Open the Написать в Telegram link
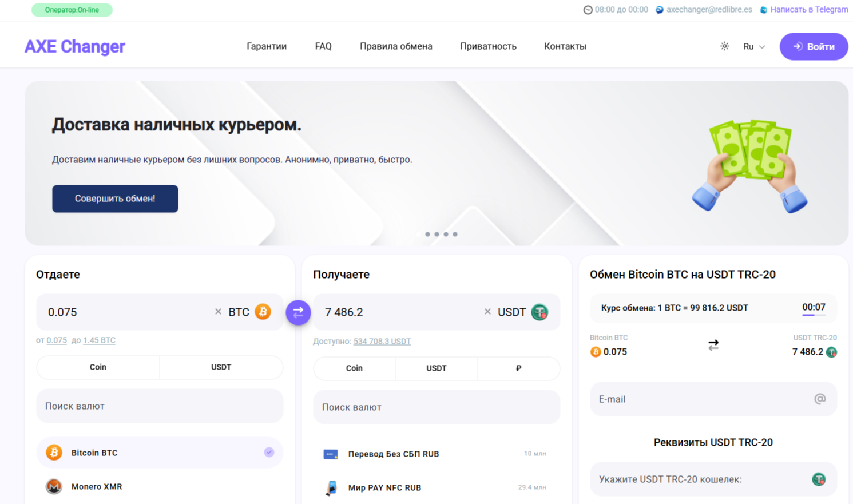Screen dimensions: 853x504 pyautogui.click(x=809, y=10)
